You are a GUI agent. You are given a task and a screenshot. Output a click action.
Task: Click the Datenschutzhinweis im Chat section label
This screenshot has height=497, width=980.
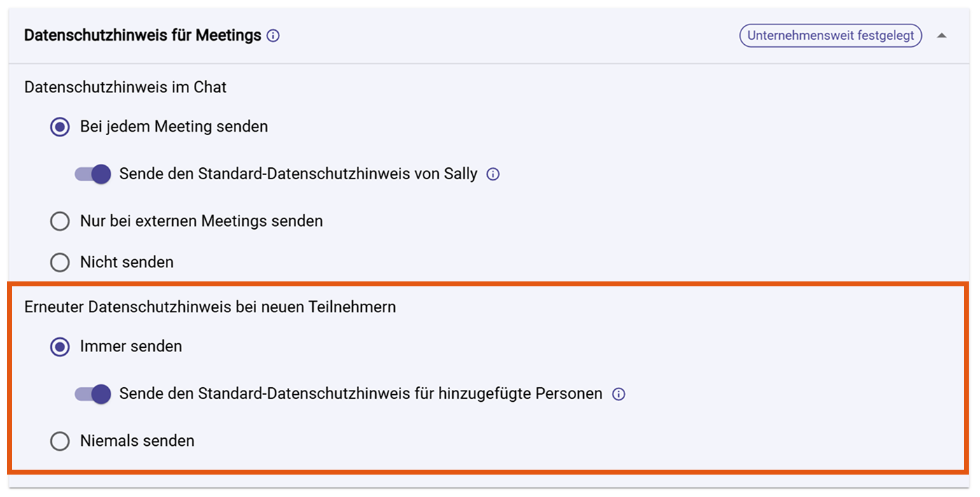coord(125,87)
